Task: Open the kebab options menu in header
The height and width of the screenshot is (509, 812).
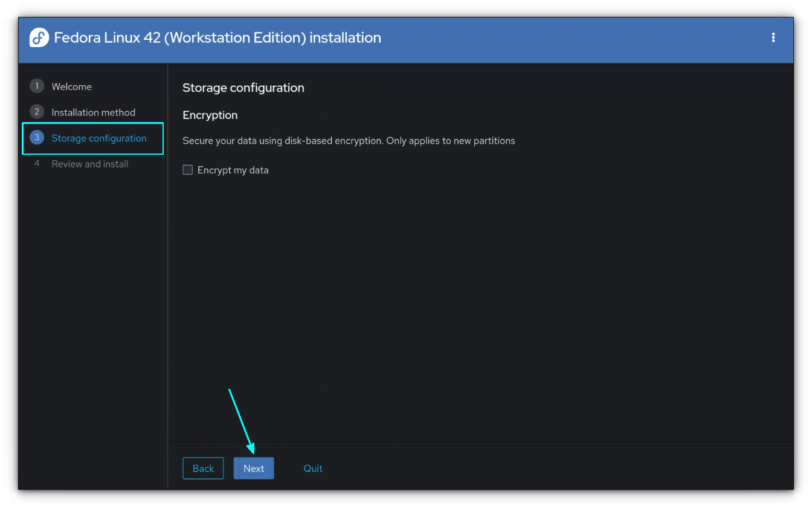Action: [x=773, y=37]
